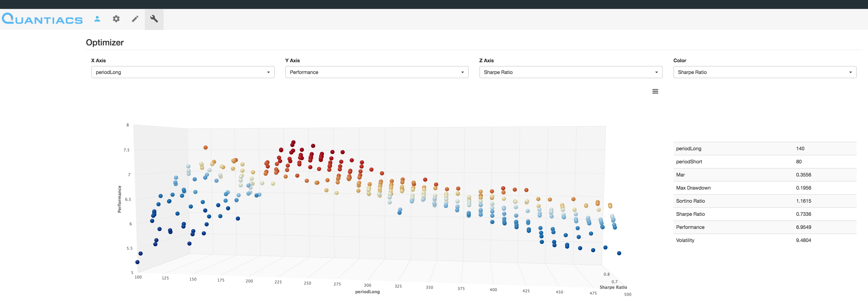Open the Z Axis Sharpe Ratio dropdown

pos(570,72)
